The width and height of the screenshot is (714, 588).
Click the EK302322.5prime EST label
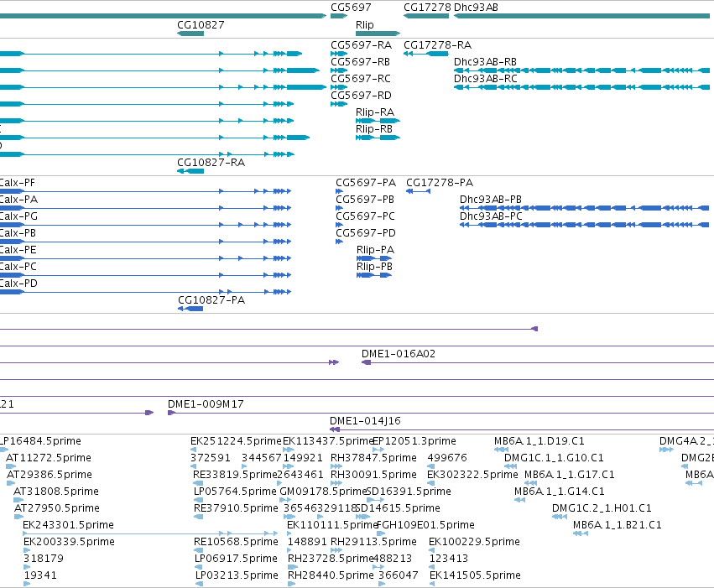click(472, 475)
